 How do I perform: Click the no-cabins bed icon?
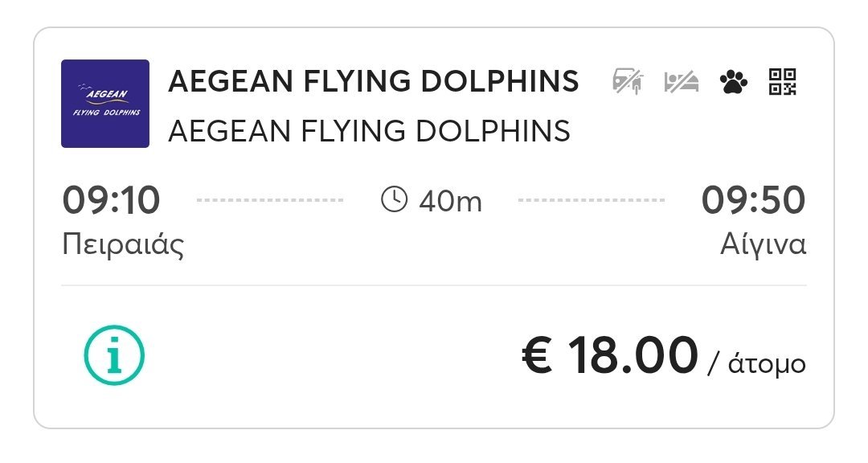pyautogui.click(x=682, y=83)
